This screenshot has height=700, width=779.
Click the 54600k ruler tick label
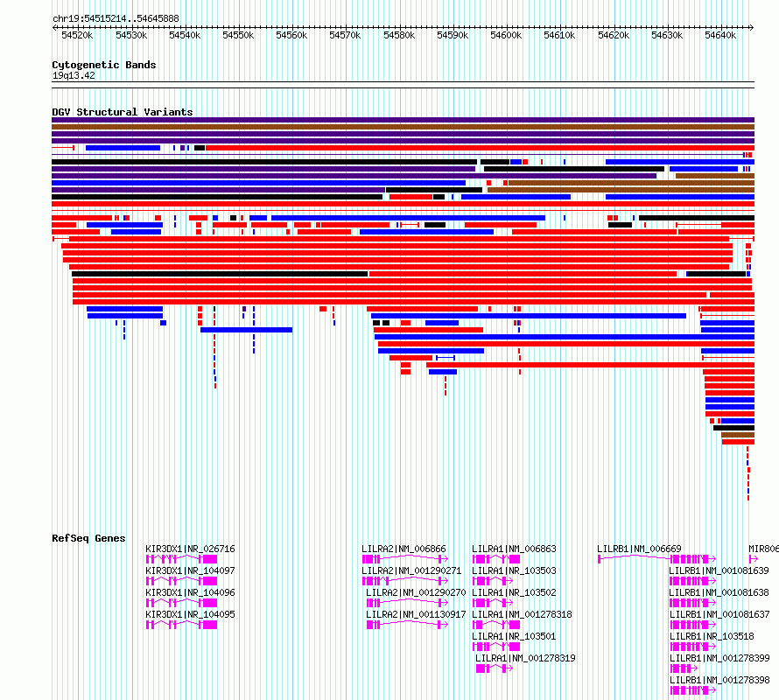[506, 35]
